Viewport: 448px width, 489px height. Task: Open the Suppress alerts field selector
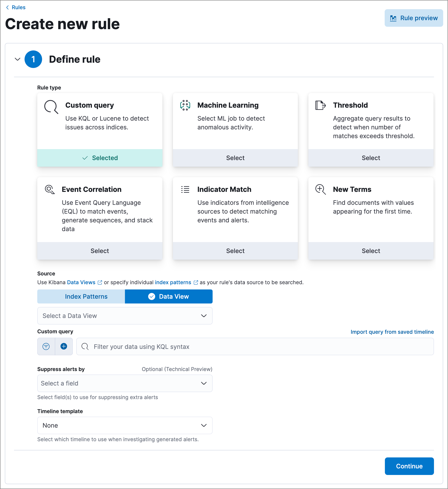125,383
